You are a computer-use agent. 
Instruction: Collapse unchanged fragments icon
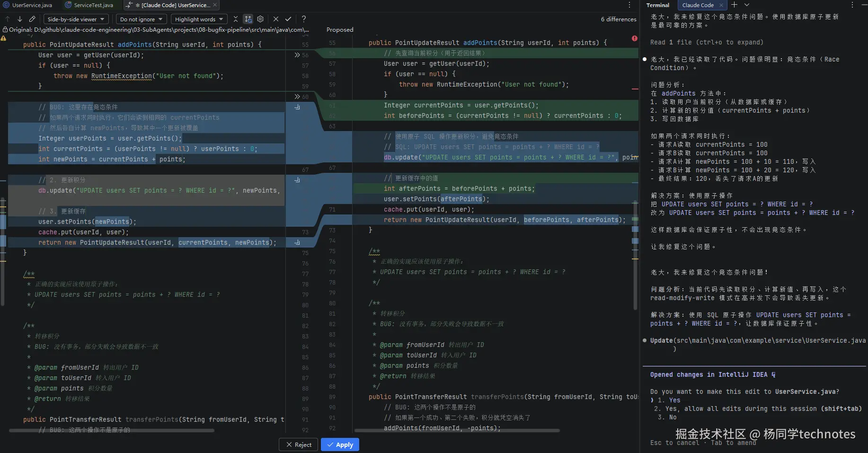click(235, 19)
